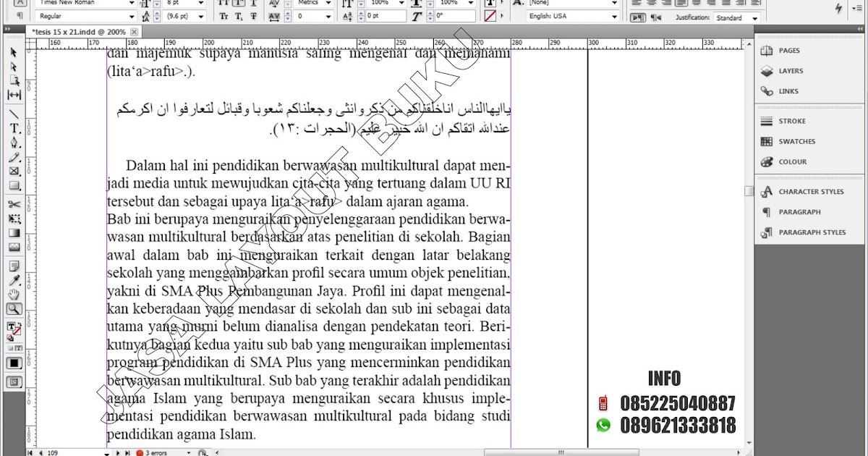Click the Apply Color black box

click(x=14, y=363)
